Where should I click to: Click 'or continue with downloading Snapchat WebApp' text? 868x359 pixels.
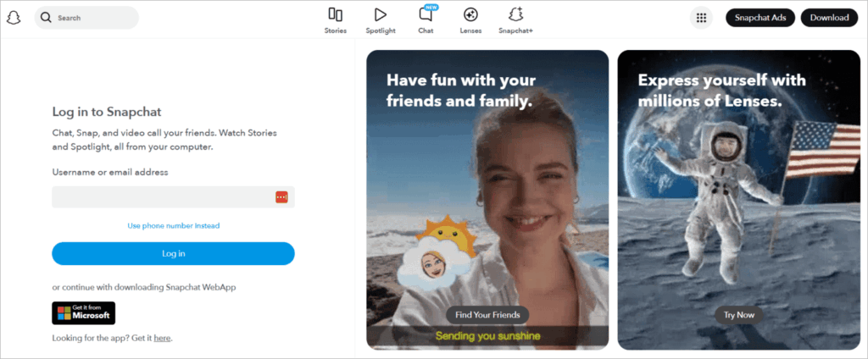click(x=144, y=287)
